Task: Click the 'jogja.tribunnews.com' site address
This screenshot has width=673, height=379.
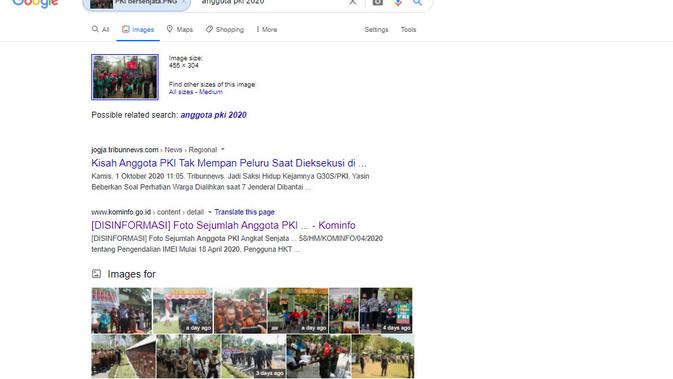Action: [125, 150]
